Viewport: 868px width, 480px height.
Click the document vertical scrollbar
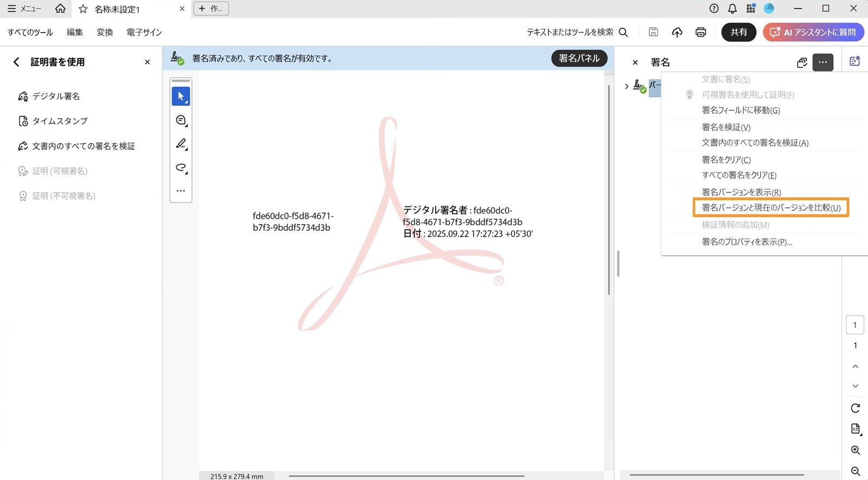(x=609, y=190)
